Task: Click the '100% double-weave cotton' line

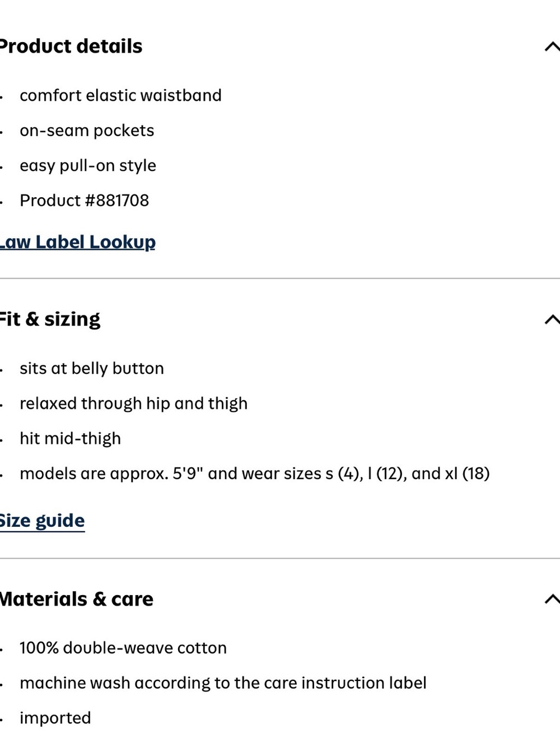Action: click(x=123, y=648)
